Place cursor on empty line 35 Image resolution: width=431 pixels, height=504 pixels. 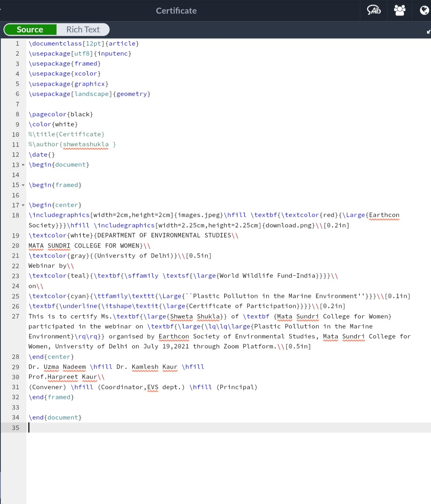coord(228,428)
